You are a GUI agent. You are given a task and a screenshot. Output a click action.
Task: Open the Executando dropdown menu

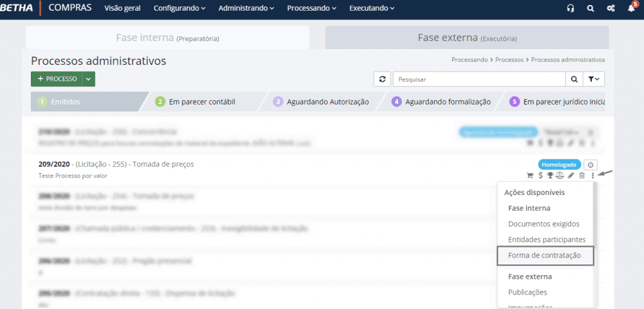(372, 8)
